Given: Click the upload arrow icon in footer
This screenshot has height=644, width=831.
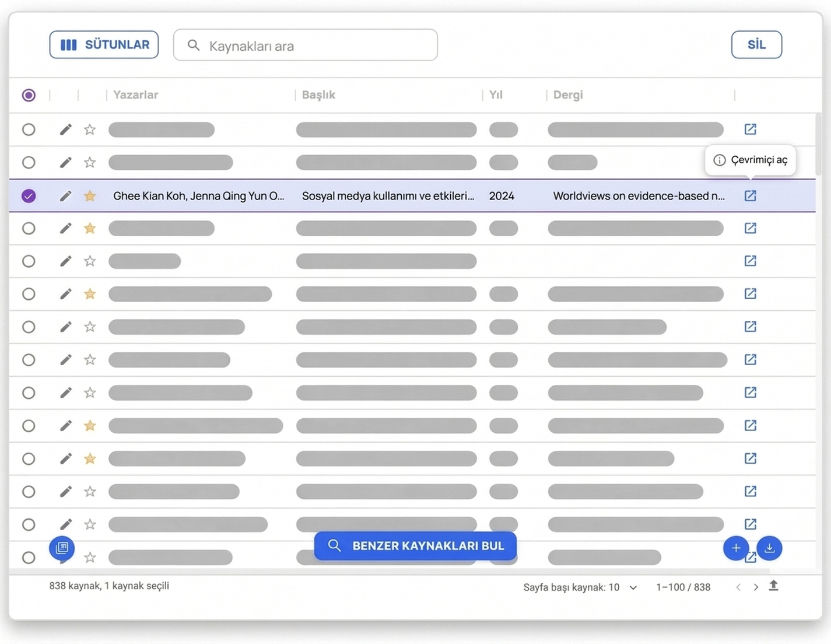Looking at the screenshot, I should coord(774,586).
